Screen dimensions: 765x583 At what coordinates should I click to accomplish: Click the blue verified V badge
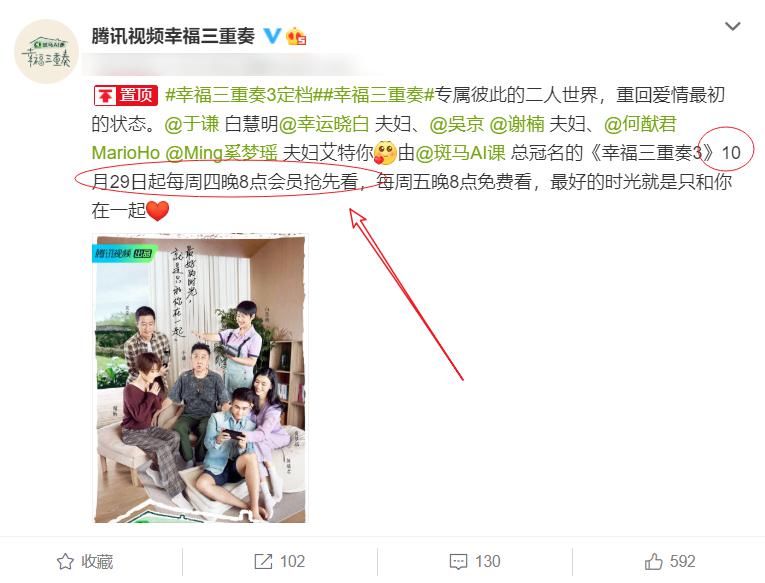click(x=272, y=36)
